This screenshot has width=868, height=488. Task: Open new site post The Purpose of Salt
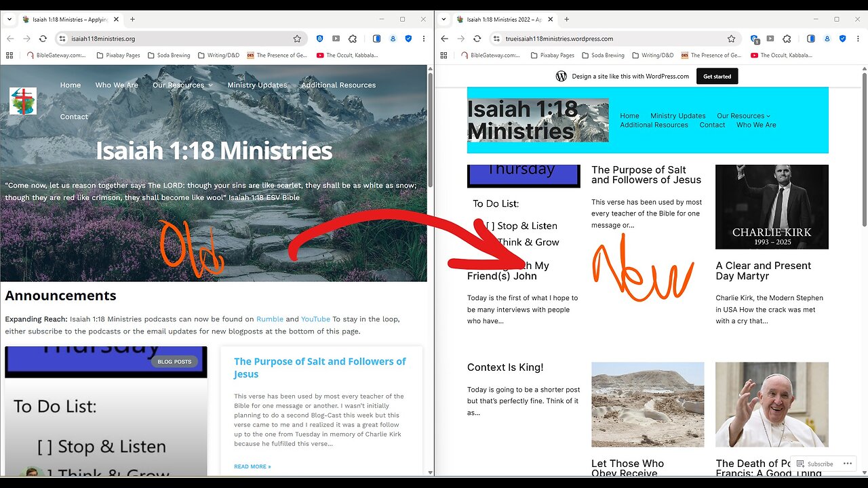(646, 175)
